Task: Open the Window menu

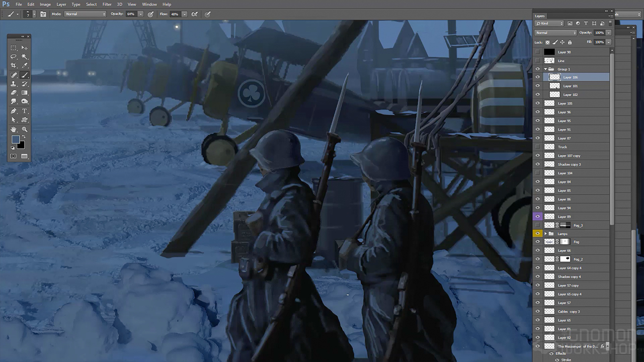Action: 149,4
